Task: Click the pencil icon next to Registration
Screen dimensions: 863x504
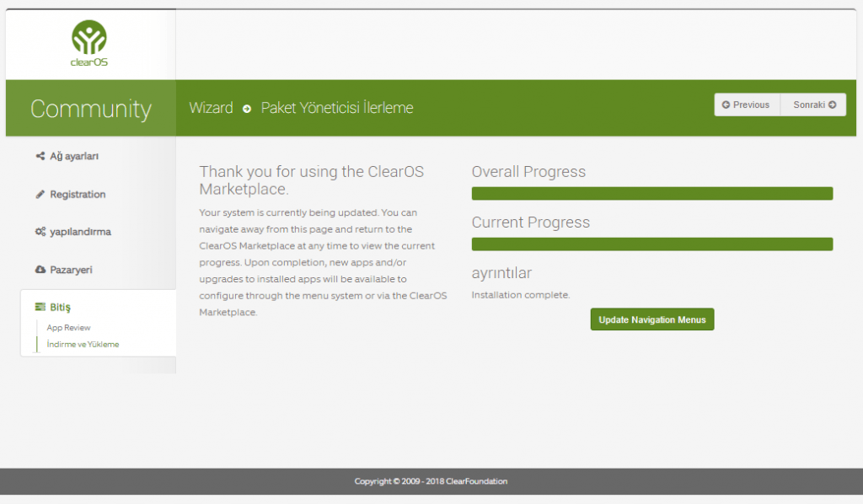Action: coord(40,195)
